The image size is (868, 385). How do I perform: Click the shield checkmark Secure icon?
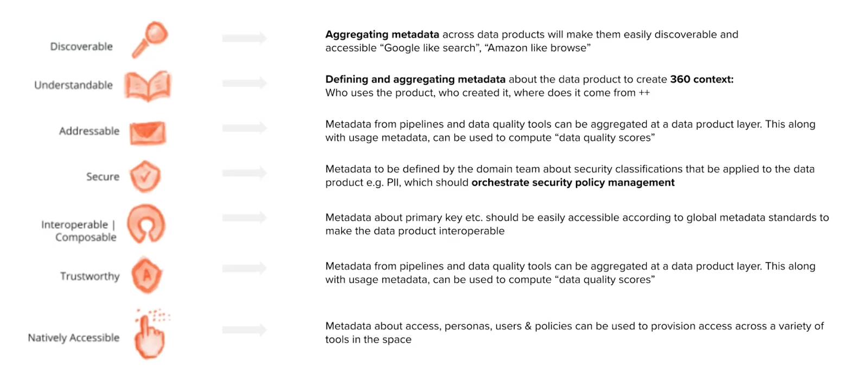click(145, 176)
